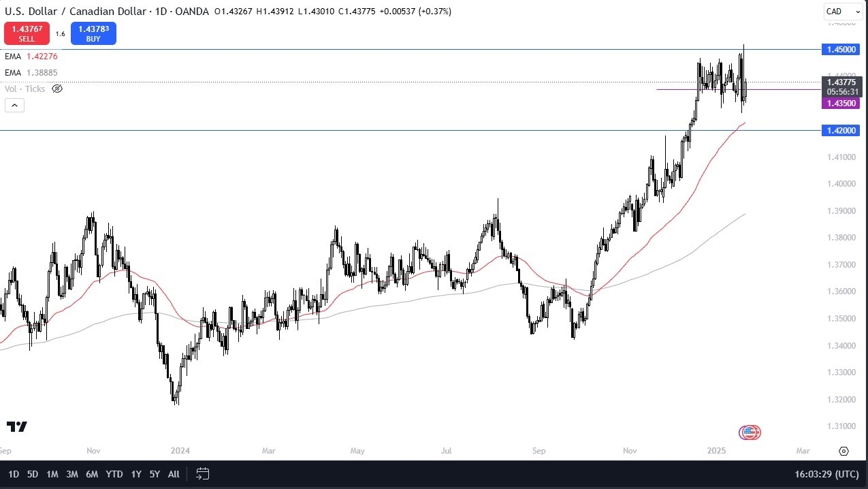Select the flag icon near the chart bottom right
The image size is (868, 489).
[749, 432]
